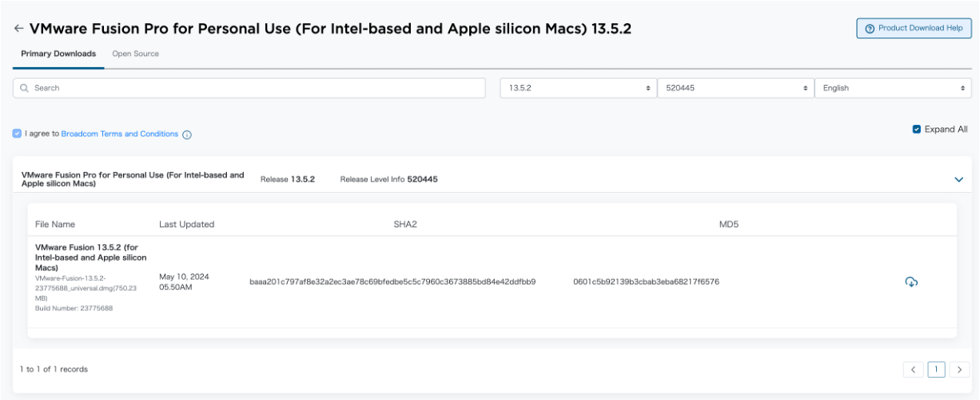Click the info icon beside Terms and Conditions
980x400 pixels.
point(187,134)
